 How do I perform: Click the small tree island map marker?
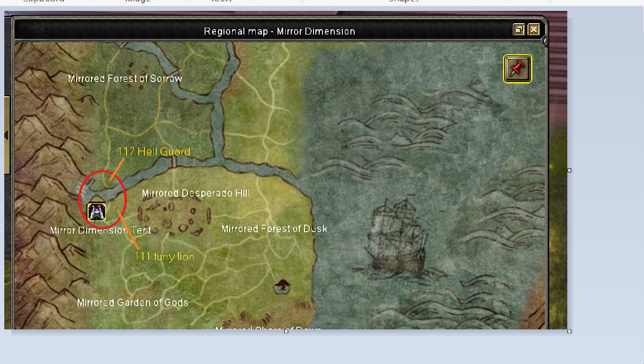(x=283, y=285)
